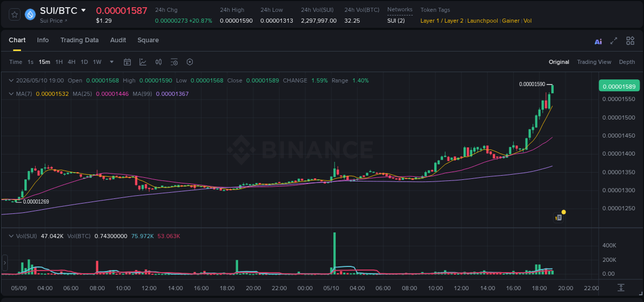Click the last price 0.00001587
Screen dimensions: 644x302
click(122, 10)
